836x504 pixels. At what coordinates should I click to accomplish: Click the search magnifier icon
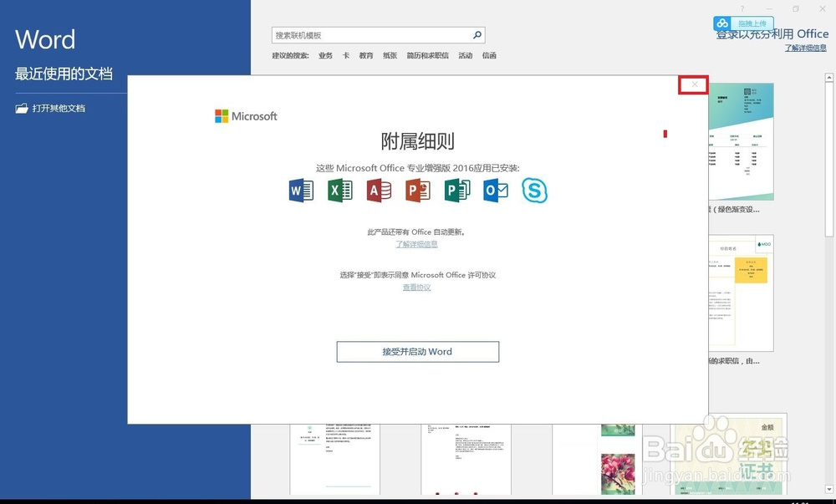(x=476, y=35)
